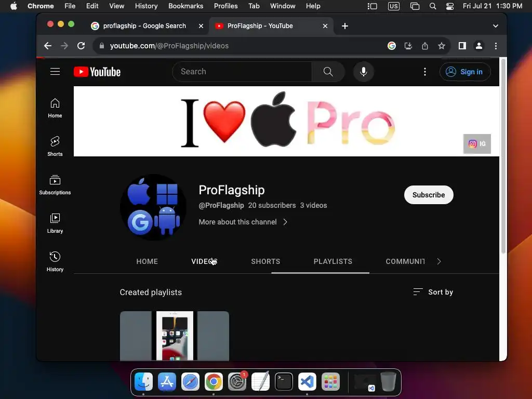
Task: Open Safari from the Dock
Action: pos(190,382)
